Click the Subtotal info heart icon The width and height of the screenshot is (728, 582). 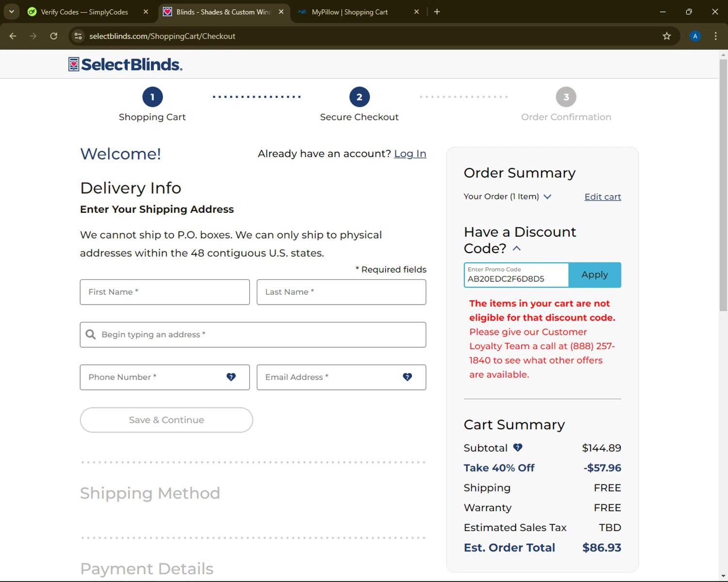click(518, 448)
